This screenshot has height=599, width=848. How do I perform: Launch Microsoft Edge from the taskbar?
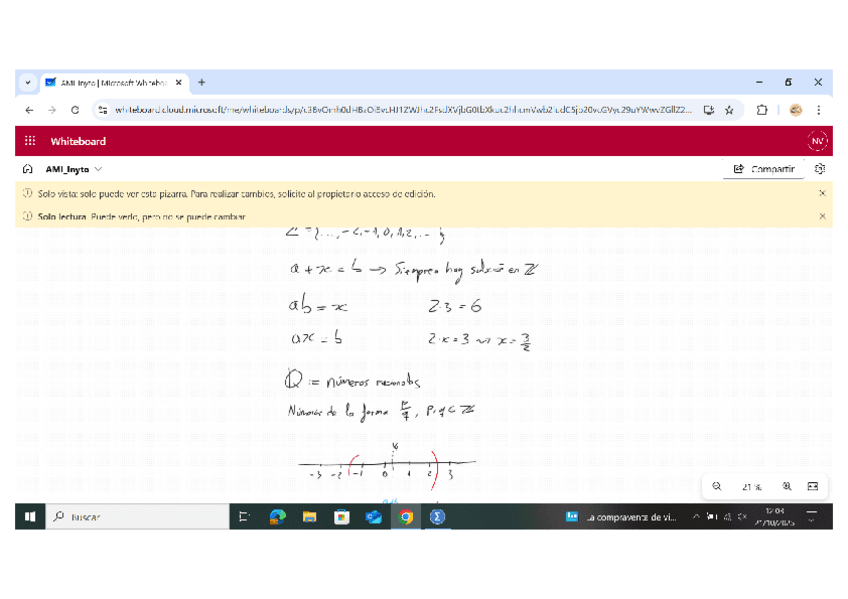pos(277,517)
